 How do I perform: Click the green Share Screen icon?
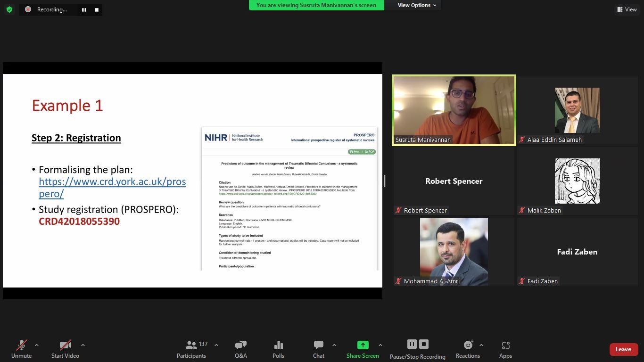pyautogui.click(x=363, y=345)
